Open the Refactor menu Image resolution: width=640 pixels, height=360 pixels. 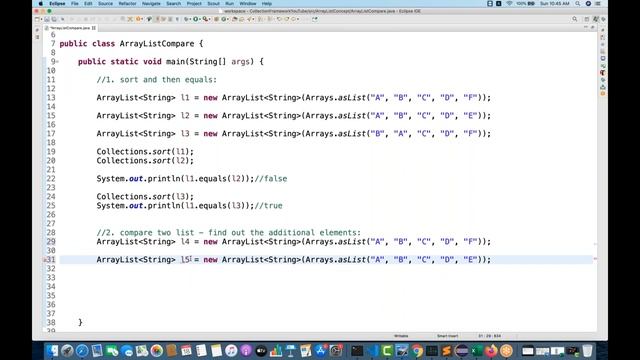click(127, 3)
